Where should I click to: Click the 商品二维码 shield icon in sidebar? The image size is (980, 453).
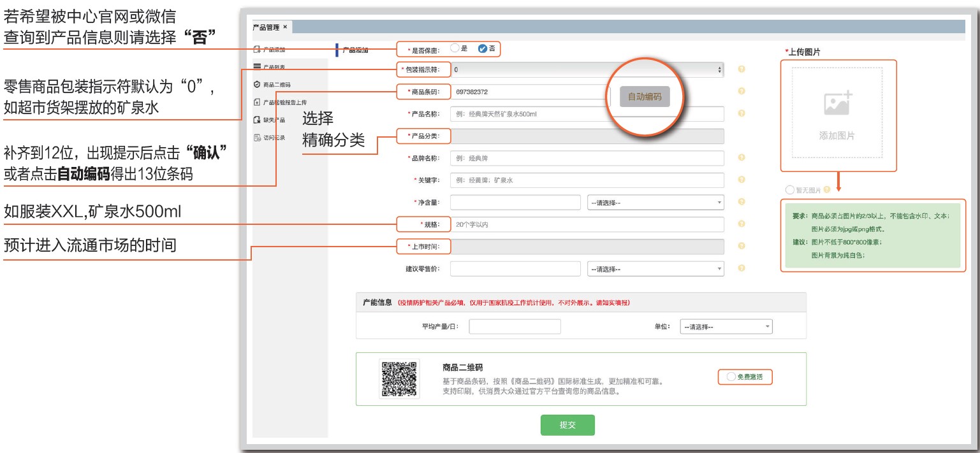256,84
